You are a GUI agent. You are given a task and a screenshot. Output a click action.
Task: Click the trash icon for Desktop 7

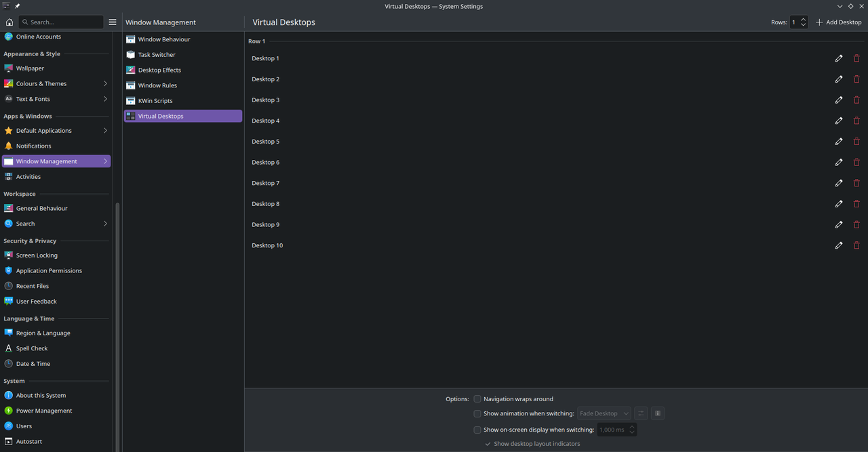pos(856,183)
